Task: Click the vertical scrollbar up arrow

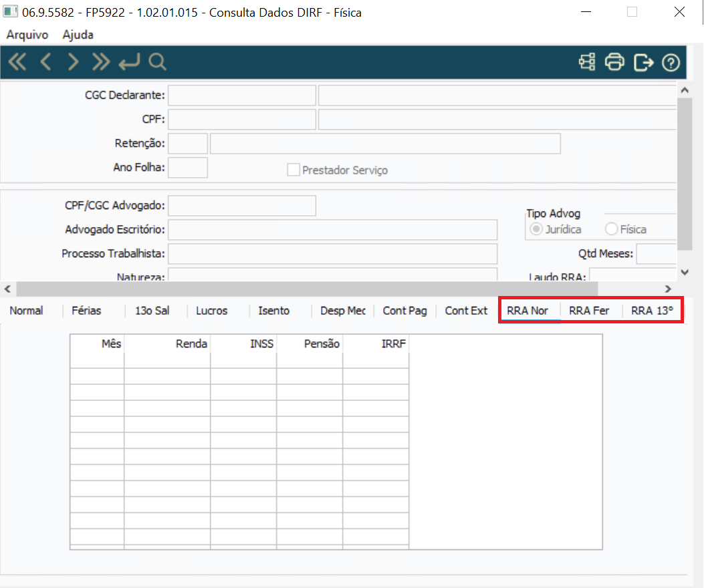Action: pos(685,90)
